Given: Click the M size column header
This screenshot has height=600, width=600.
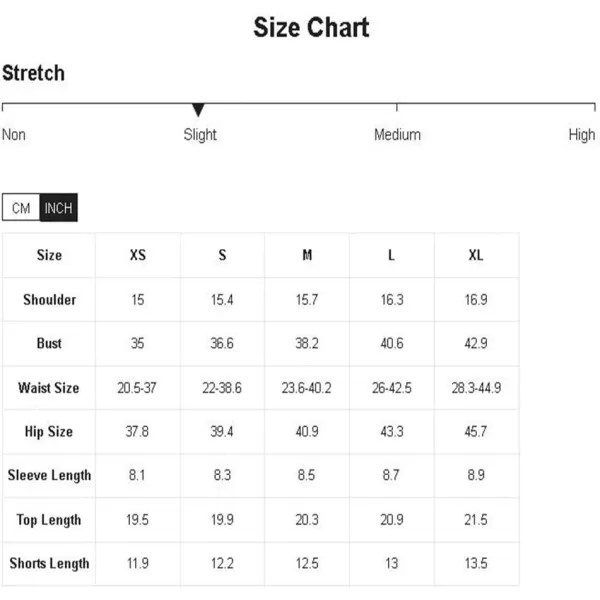Looking at the screenshot, I should coord(307,255).
